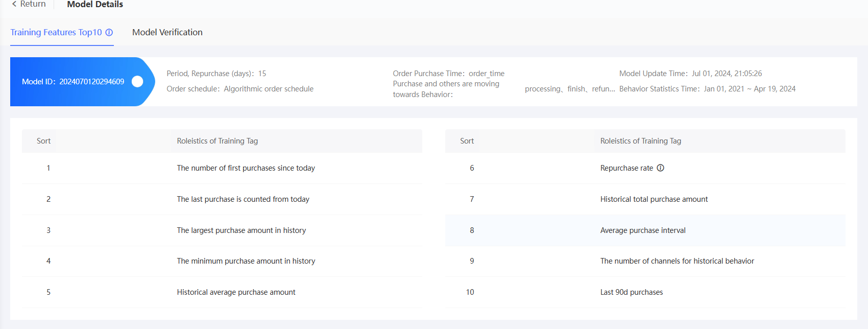Click the Return link
868x329 pixels.
coord(33,4)
